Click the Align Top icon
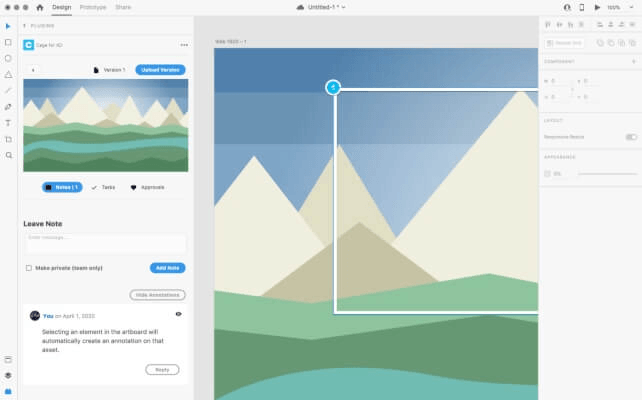Image resolution: width=642 pixels, height=400 pixels. 547,25
